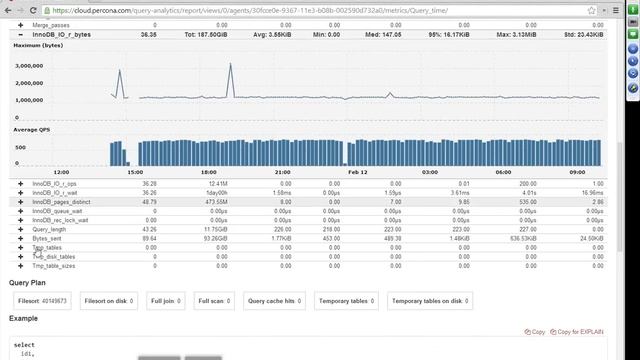This screenshot has height=360, width=640.
Task: Click the Temporary tables: 0 badge
Action: (346, 301)
